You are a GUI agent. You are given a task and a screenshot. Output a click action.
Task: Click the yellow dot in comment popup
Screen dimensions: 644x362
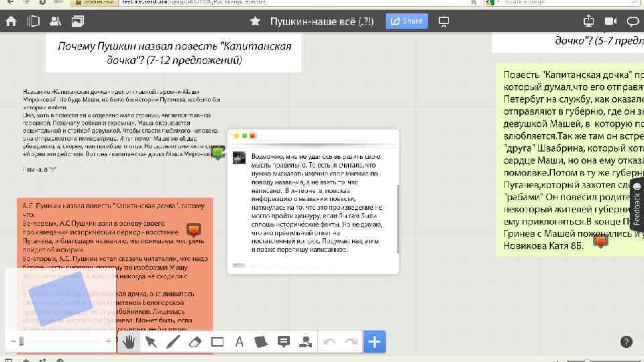coord(236,136)
